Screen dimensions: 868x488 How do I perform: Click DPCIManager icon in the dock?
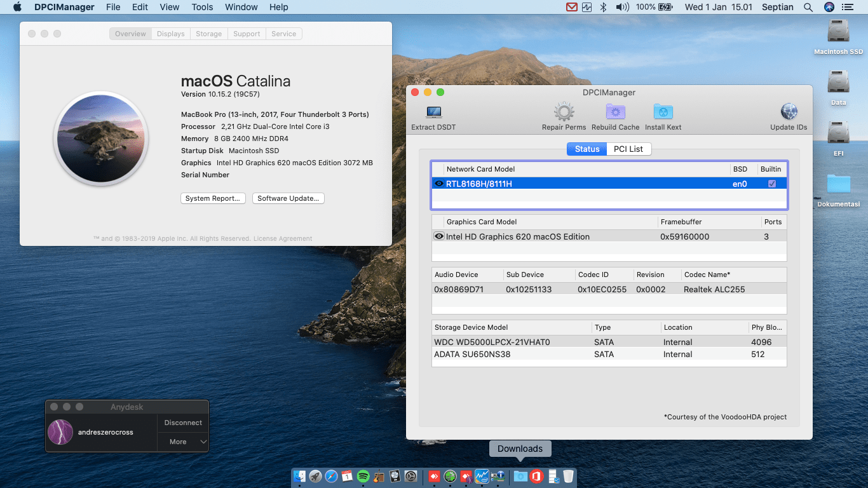(498, 476)
